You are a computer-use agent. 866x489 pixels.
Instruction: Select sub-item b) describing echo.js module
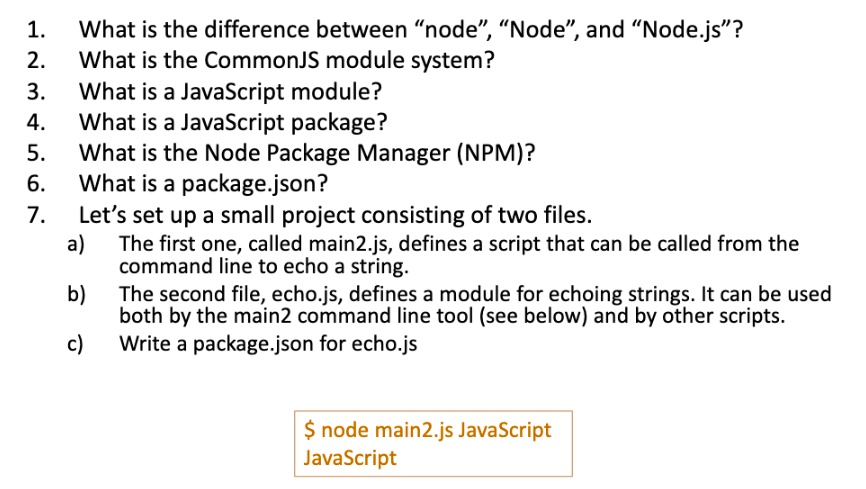point(475,304)
